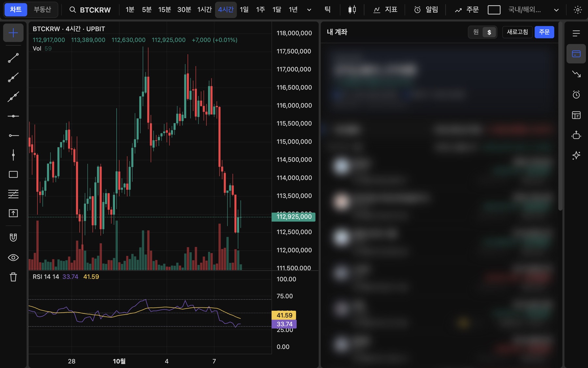588x368 pixels.
Task: Select the vertical line tool
Action: 13,155
